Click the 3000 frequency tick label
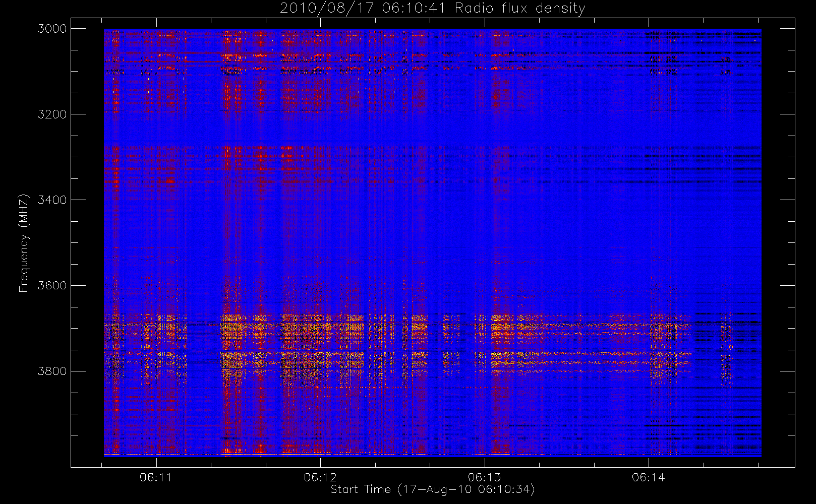The height and width of the screenshot is (504, 816). coord(52,29)
